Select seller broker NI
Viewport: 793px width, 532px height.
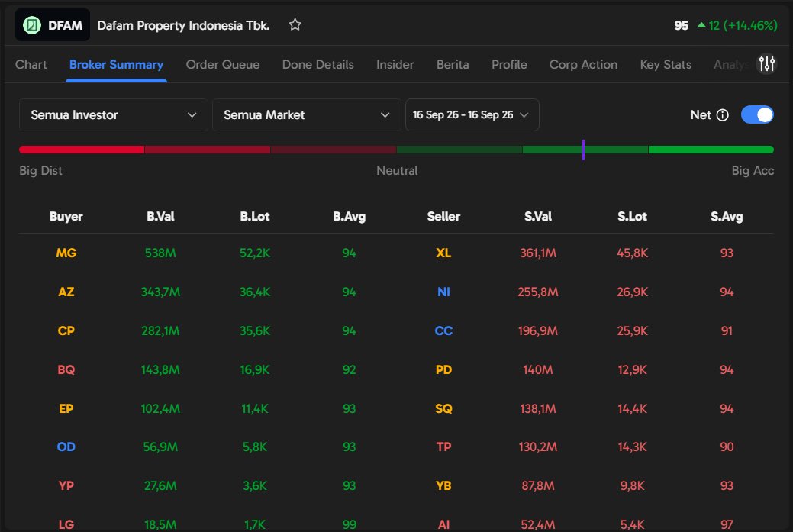tap(443, 292)
